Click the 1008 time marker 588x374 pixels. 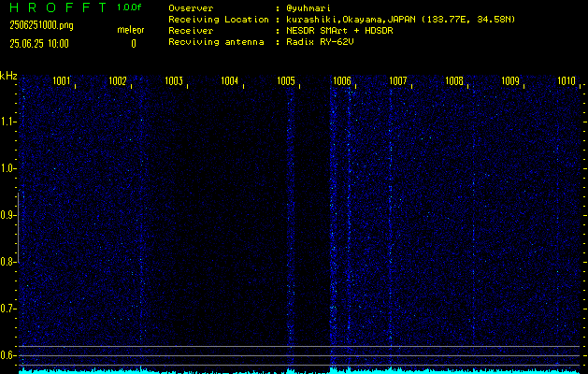[x=454, y=81]
